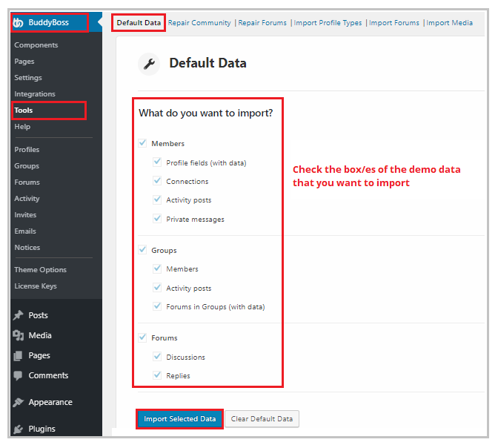
Task: Select Tools in the BuddyBoss menu
Action: click(x=24, y=111)
